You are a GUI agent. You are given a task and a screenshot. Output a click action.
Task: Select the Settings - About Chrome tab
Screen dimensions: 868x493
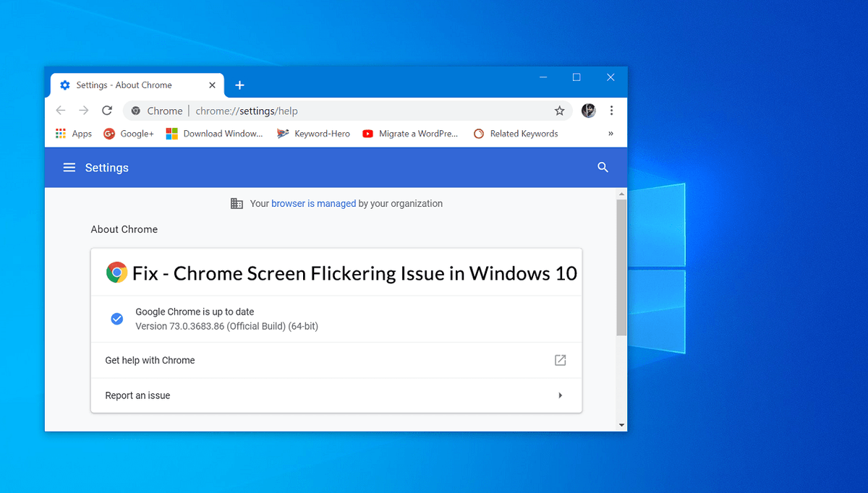click(x=137, y=85)
